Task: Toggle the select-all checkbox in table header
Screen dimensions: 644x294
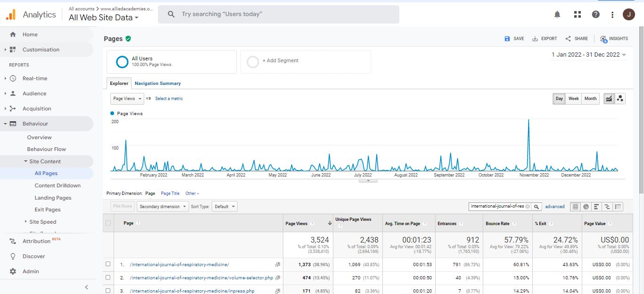Action: click(x=108, y=223)
